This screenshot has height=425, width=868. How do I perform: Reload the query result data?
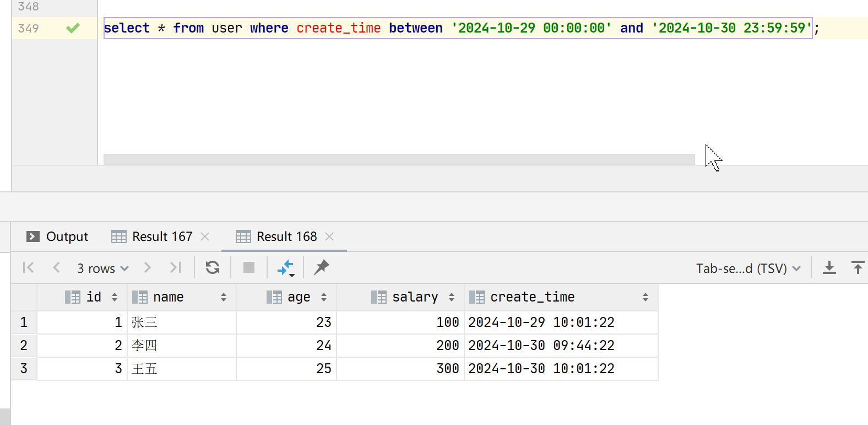(213, 268)
